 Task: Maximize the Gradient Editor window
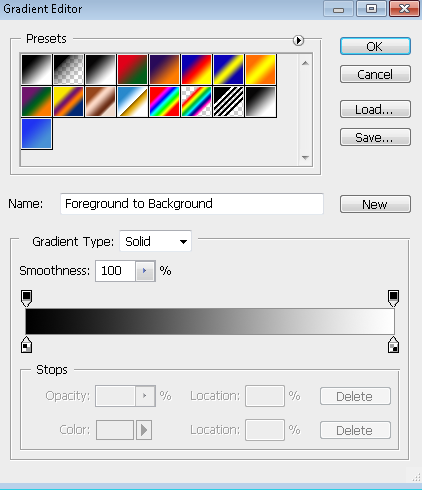coord(371,9)
